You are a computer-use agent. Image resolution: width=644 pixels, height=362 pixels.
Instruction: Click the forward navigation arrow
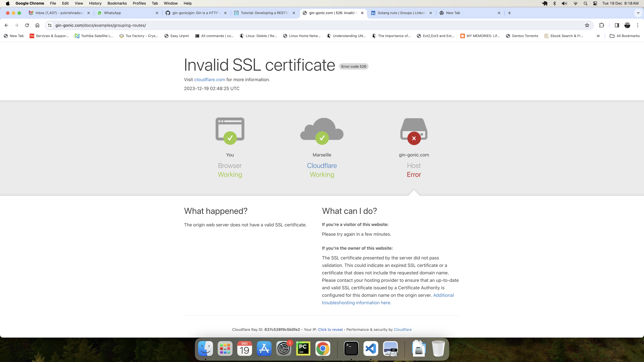17,25
